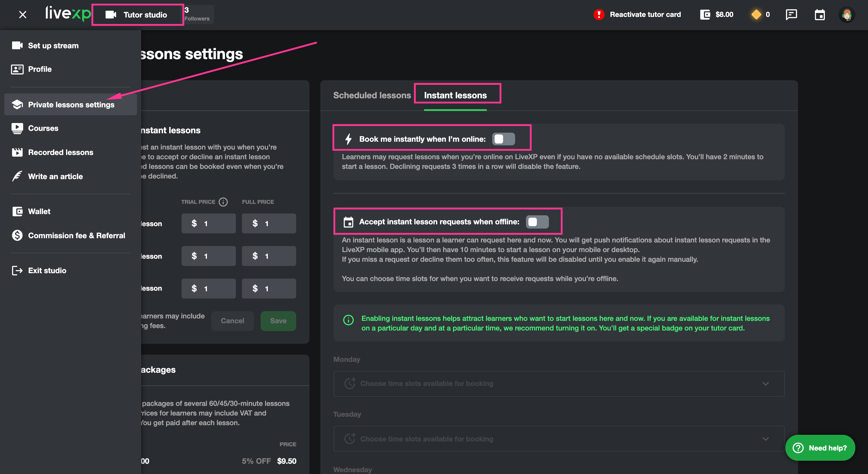Select the Instant lessons tab
This screenshot has width=868, height=474.
click(x=455, y=95)
